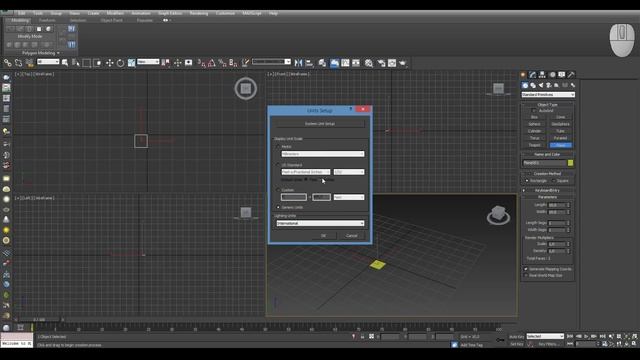This screenshot has width=640, height=360.
Task: Click the timeline time slider
Action: (39, 320)
